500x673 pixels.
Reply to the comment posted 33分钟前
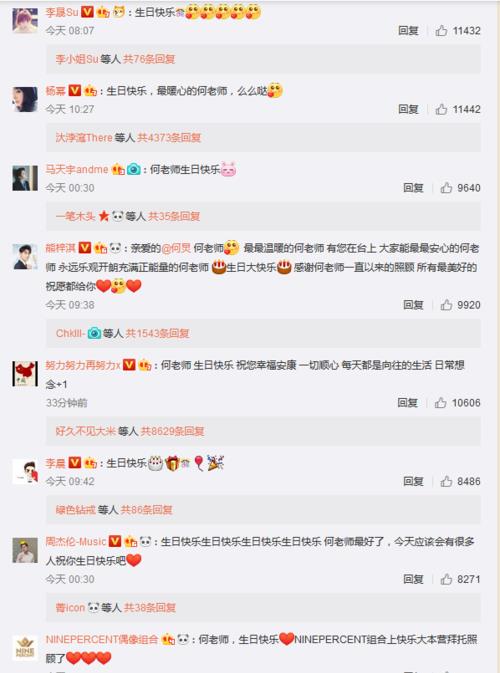(408, 403)
